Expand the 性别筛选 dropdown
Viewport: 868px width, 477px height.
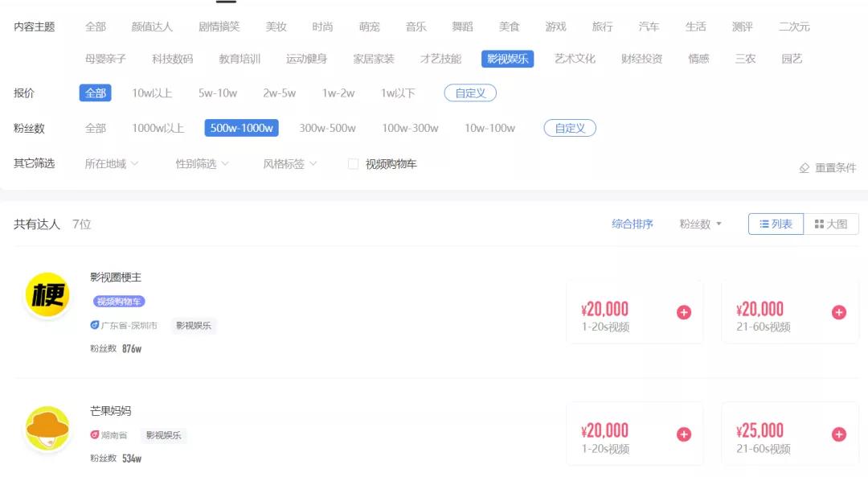pos(202,164)
